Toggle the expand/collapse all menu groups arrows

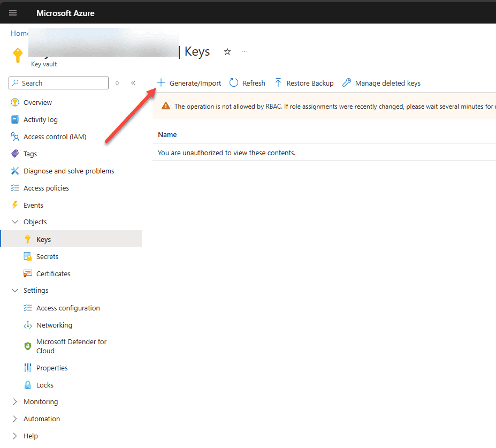[x=117, y=83]
